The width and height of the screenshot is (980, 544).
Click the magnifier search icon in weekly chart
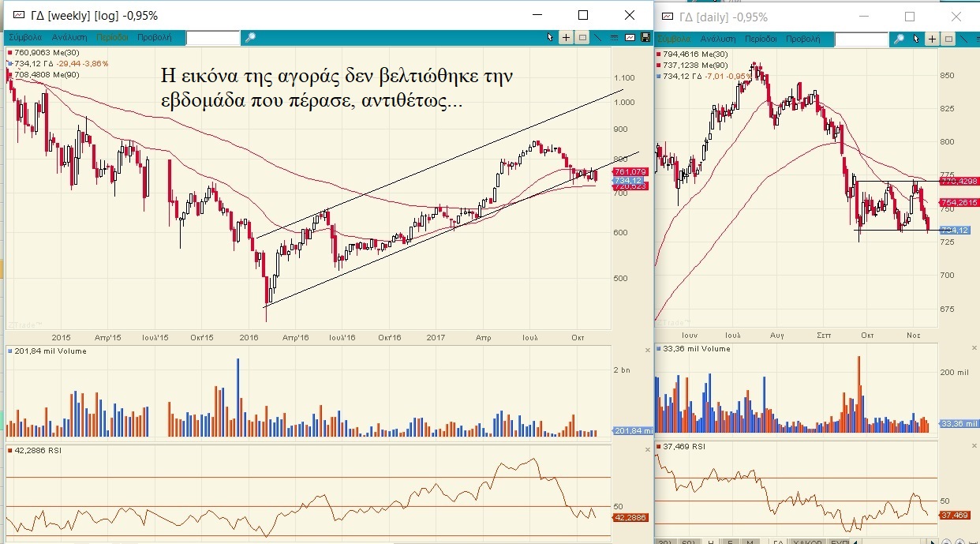(x=250, y=37)
